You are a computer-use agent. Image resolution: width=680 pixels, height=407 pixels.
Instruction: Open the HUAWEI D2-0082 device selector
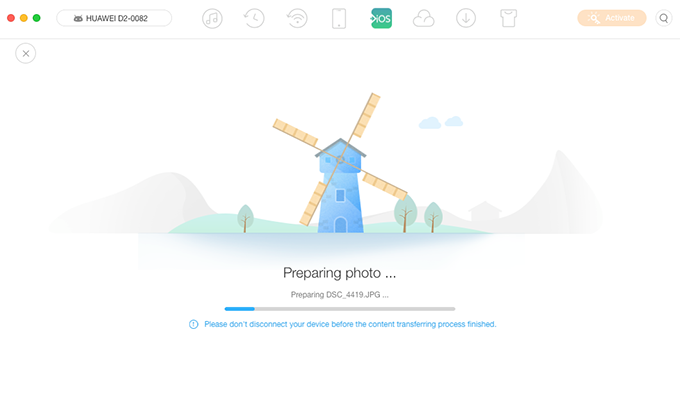pyautogui.click(x=114, y=18)
